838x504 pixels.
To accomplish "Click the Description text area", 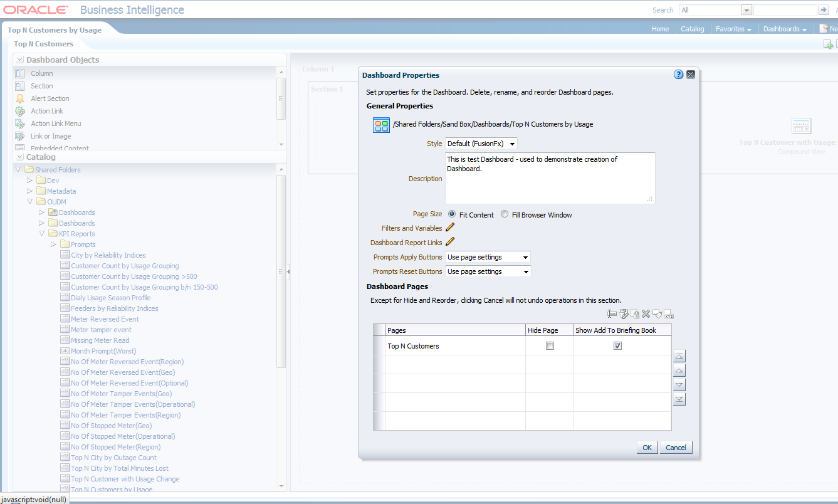I will 550,178.
